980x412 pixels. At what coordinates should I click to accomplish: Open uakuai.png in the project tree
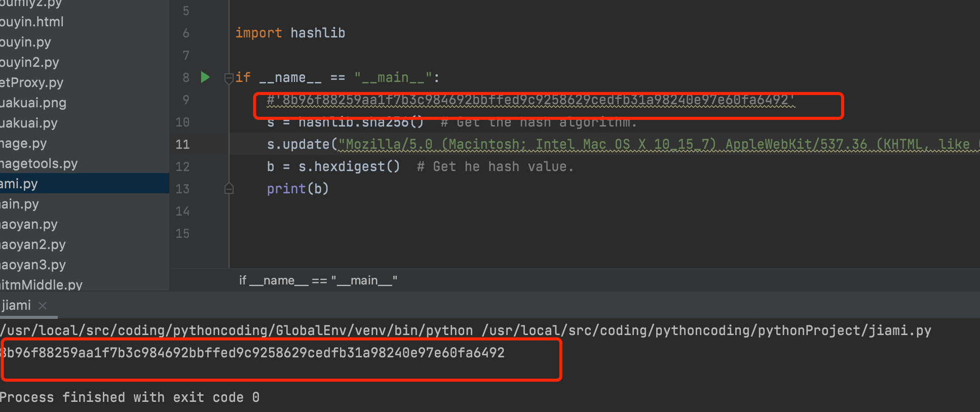click(33, 103)
